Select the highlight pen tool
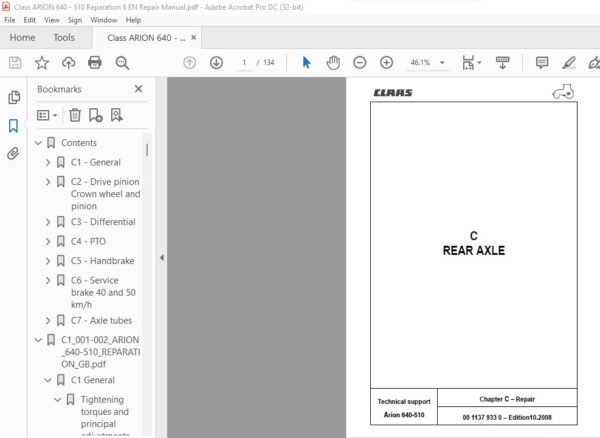Image resolution: width=600 pixels, height=438 pixels. (x=569, y=63)
